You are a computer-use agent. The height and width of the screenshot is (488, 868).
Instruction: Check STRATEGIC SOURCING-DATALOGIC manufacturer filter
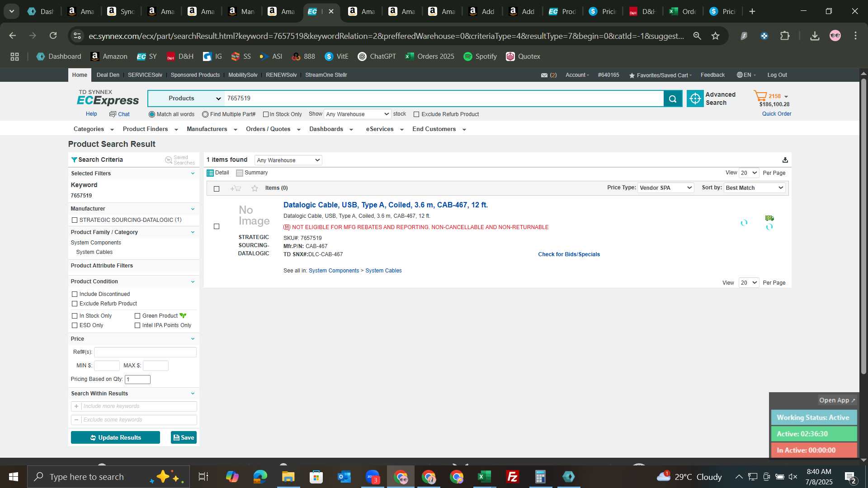click(x=75, y=220)
